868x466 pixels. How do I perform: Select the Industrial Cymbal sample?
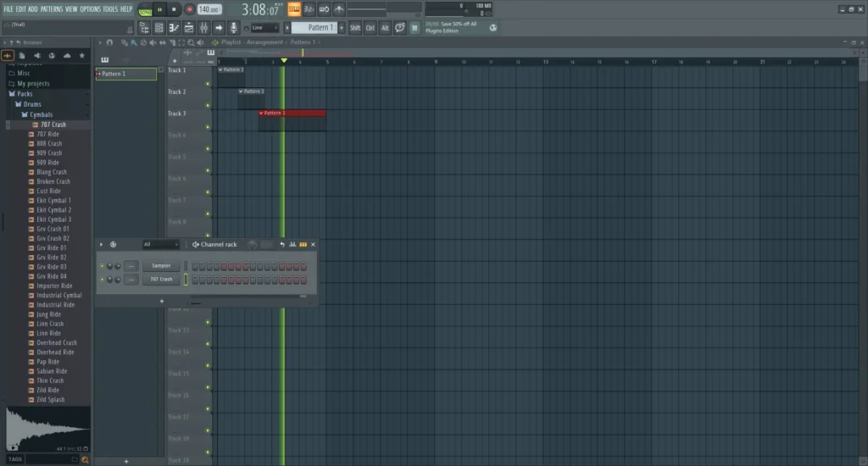pyautogui.click(x=58, y=296)
